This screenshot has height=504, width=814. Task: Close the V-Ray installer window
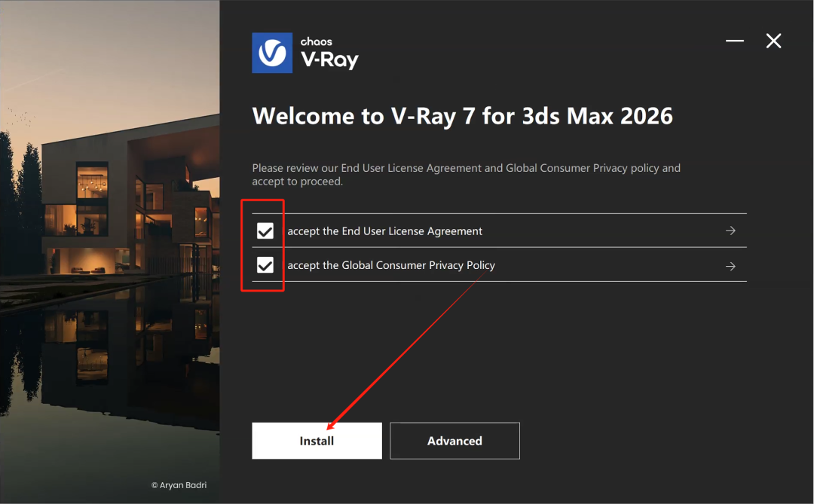pos(773,41)
